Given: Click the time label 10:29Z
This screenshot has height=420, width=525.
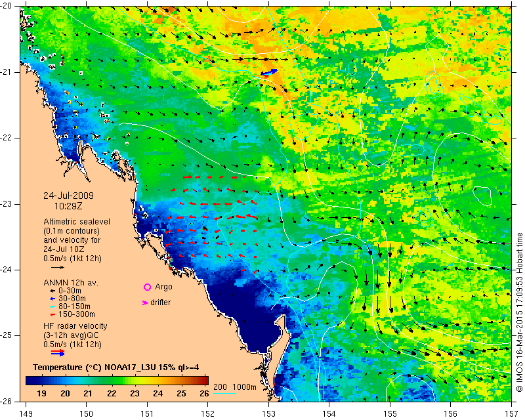Looking at the screenshot, I should point(68,206).
